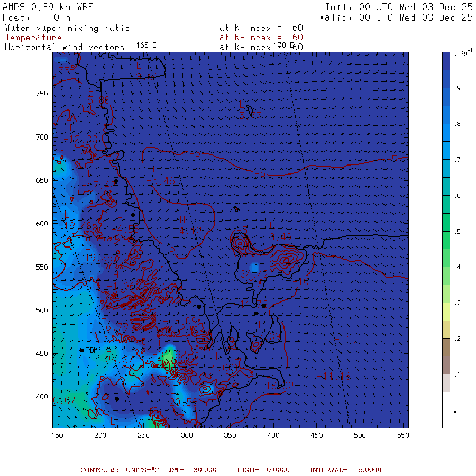Click the x-axis 250 tick label
476x476 pixels.
pyautogui.click(x=143, y=435)
